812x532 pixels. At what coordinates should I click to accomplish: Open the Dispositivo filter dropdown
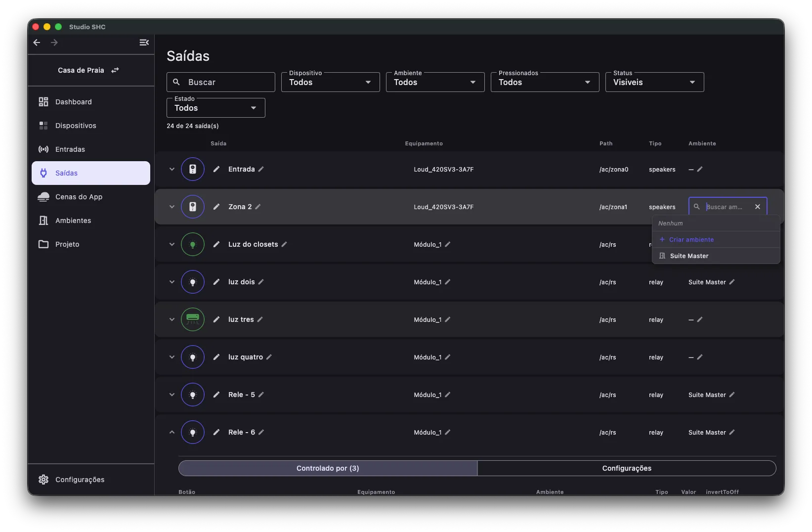tap(330, 82)
